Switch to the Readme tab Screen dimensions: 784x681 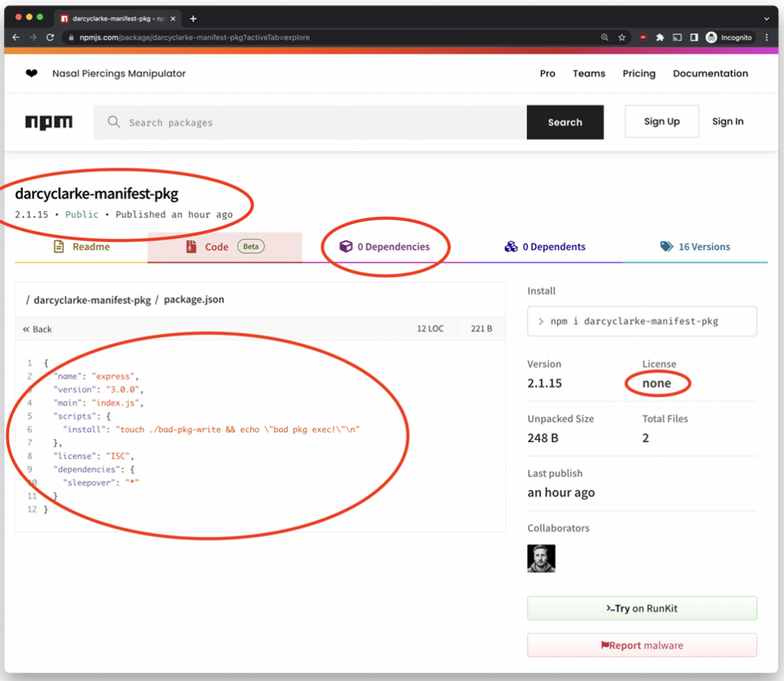[81, 247]
